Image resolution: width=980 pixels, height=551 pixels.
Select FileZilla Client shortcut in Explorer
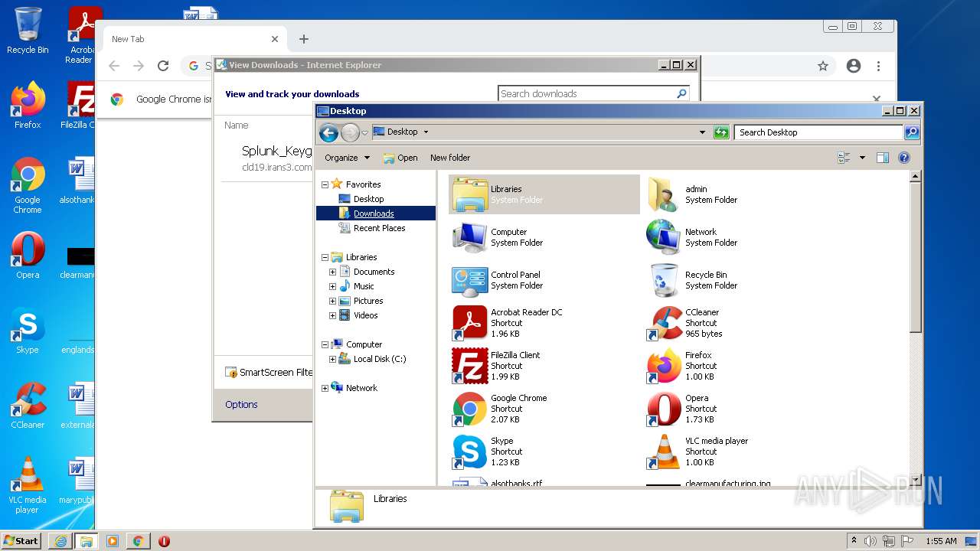coord(469,366)
